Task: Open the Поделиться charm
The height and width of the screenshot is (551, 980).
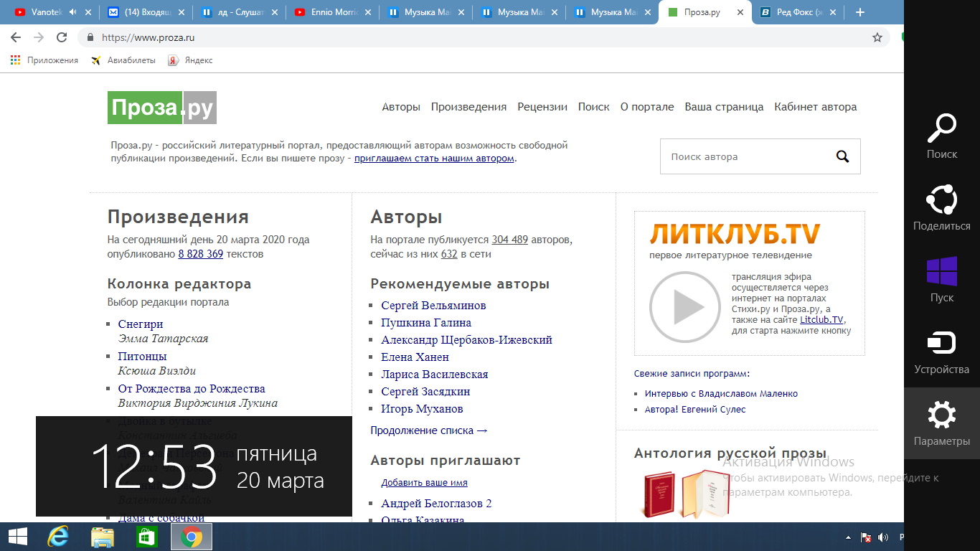Action: [942, 208]
